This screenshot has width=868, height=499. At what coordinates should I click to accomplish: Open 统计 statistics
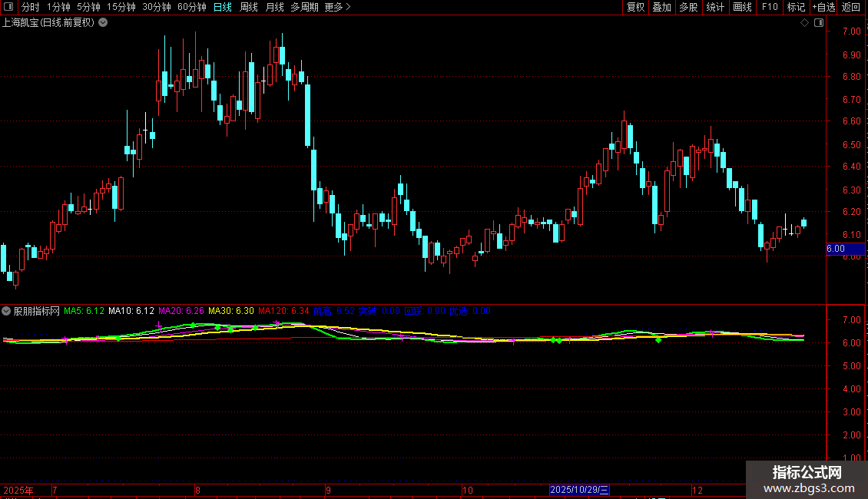click(x=715, y=7)
